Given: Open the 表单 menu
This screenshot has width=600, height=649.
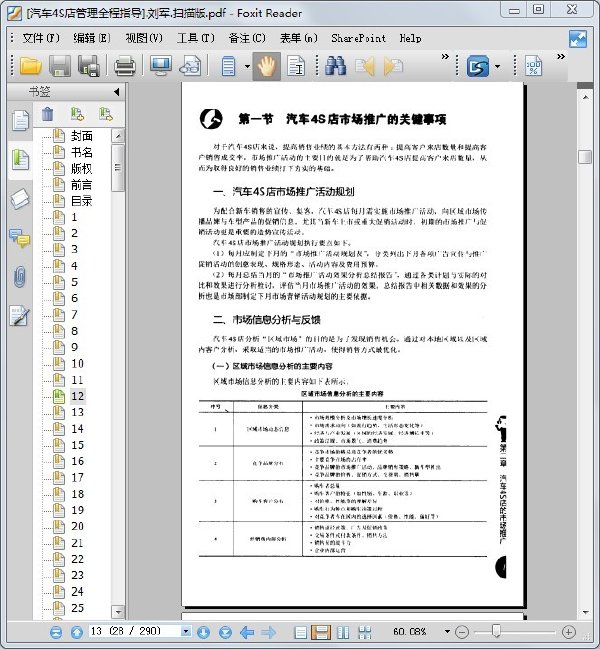Looking at the screenshot, I should tap(299, 38).
